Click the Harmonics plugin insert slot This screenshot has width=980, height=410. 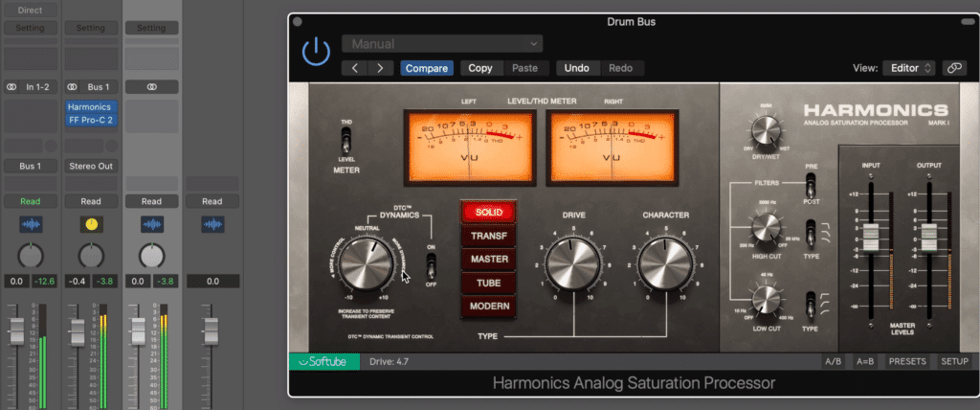91,107
